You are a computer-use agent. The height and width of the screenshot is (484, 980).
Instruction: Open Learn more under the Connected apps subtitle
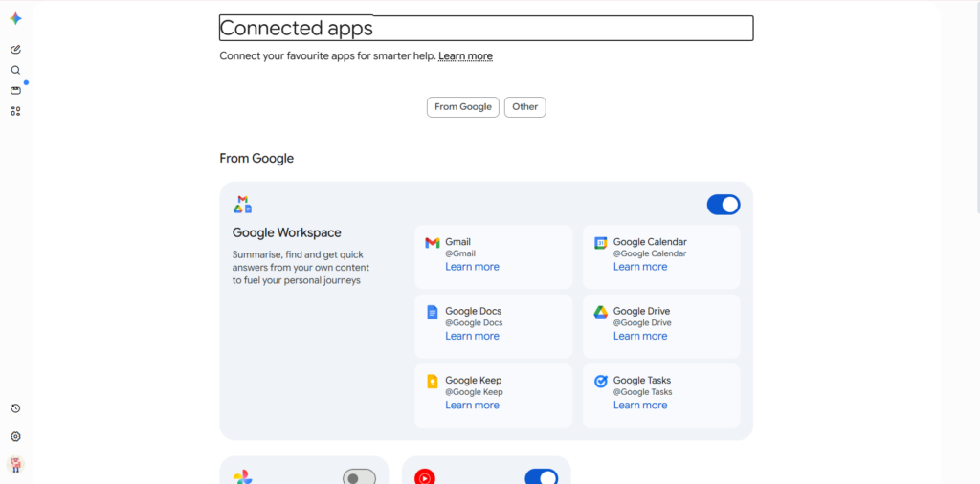click(x=466, y=56)
